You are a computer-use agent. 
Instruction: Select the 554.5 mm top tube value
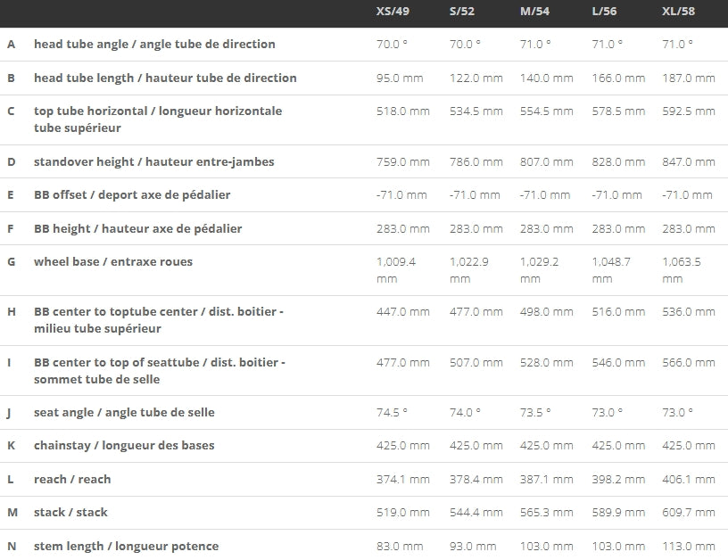(546, 112)
